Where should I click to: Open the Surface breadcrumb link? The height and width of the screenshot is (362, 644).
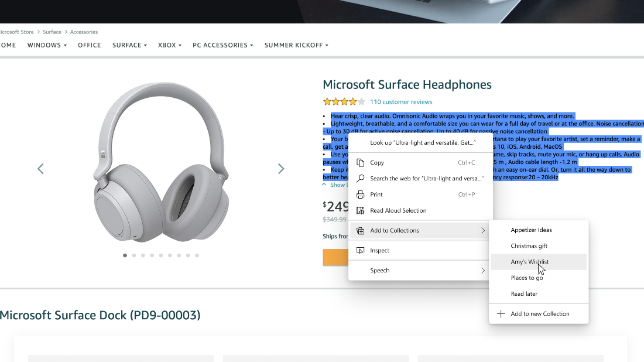[x=52, y=32]
